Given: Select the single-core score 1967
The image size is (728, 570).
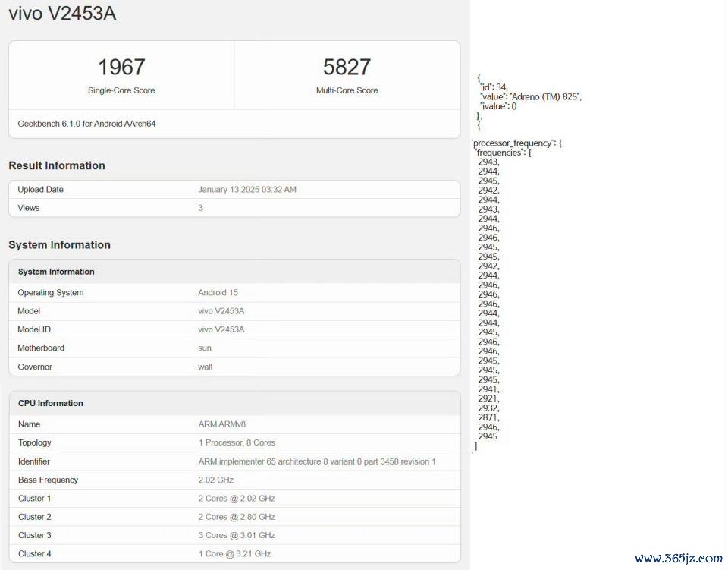Looking at the screenshot, I should (121, 67).
